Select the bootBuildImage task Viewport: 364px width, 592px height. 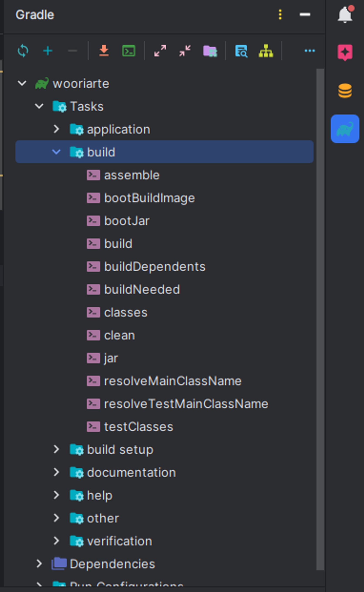click(x=164, y=198)
